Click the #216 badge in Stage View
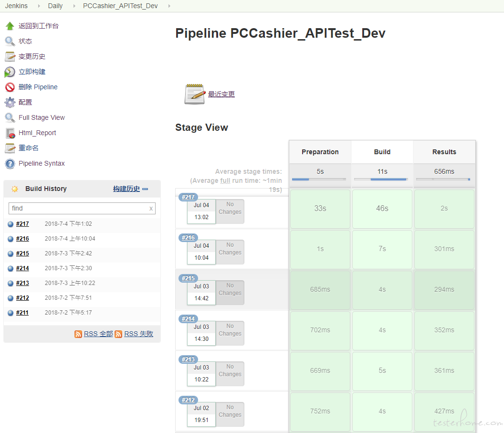Screen dimensions: 504x433 point(188,238)
